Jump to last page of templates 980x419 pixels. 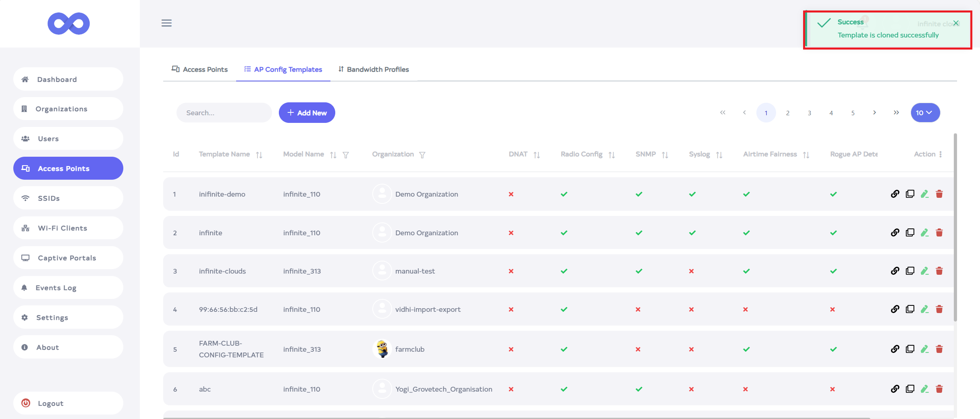pos(896,113)
